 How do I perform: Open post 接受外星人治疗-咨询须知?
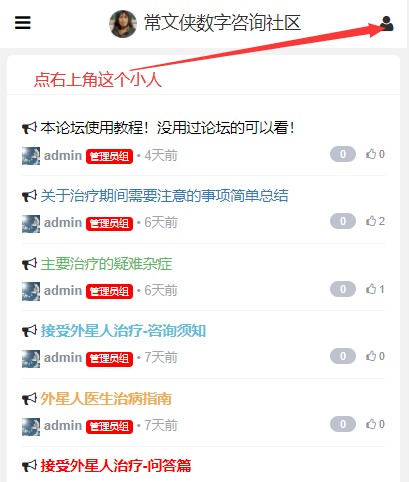[x=123, y=331]
